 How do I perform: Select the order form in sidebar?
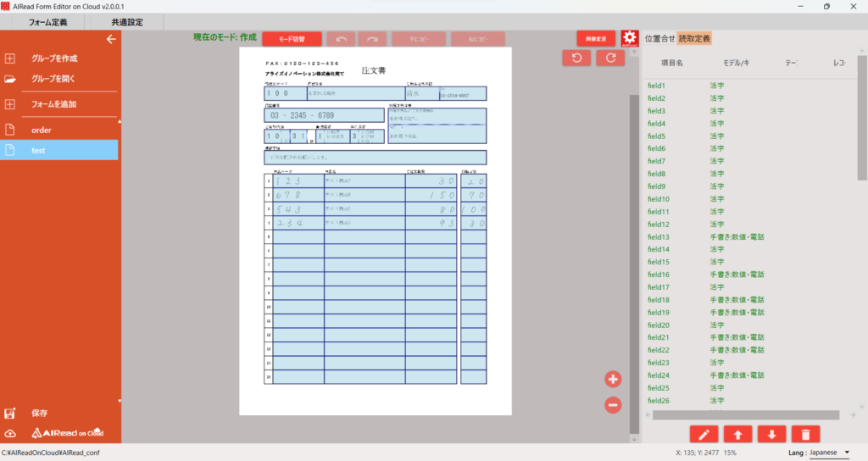(x=42, y=130)
